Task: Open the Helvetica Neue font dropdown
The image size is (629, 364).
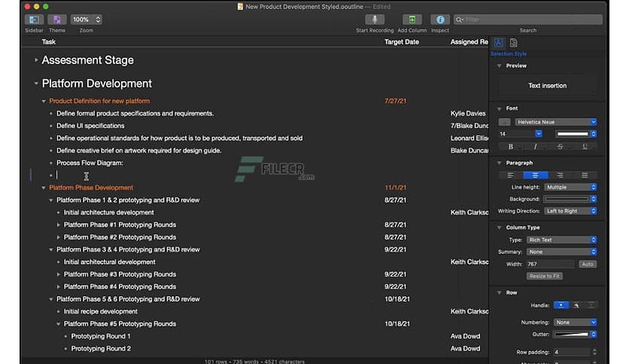Action: 555,122
